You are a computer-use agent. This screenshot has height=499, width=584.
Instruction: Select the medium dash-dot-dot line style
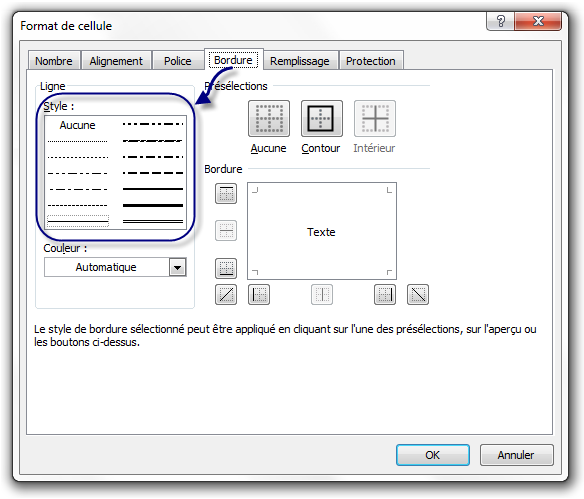click(x=153, y=124)
